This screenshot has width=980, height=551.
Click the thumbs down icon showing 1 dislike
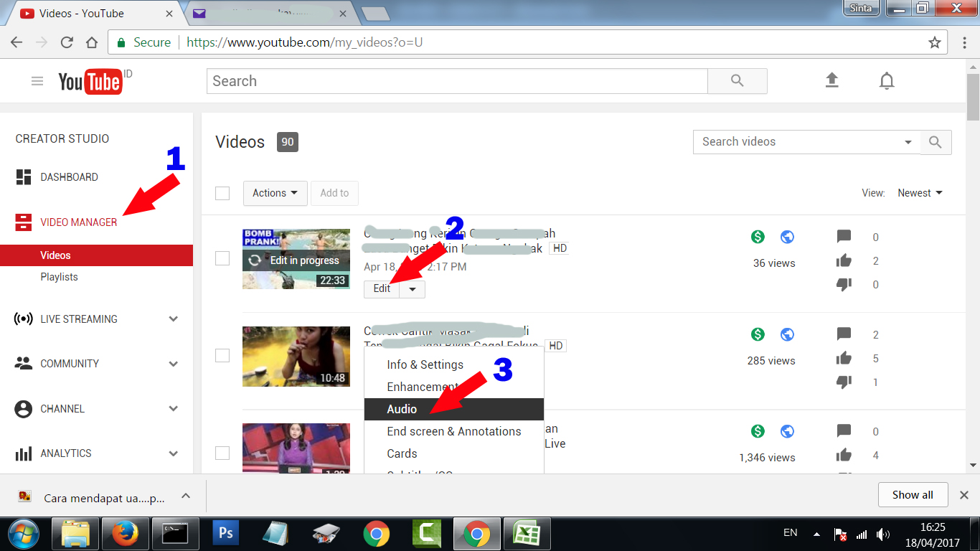point(844,382)
